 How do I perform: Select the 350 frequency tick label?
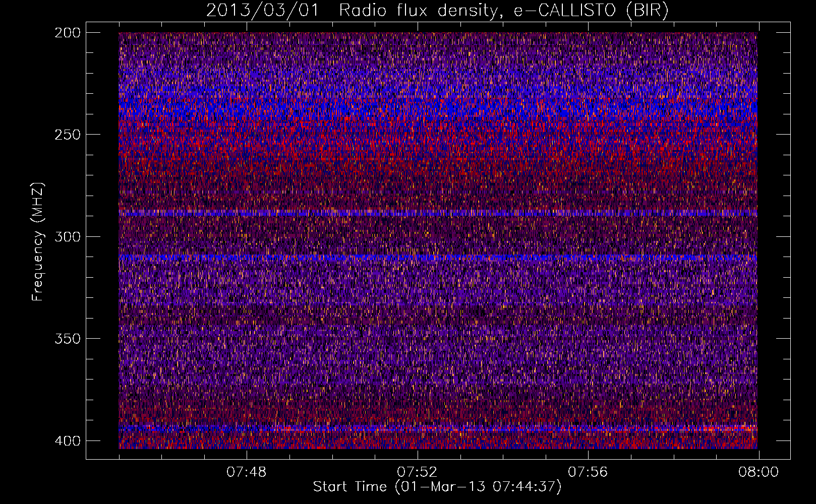pos(67,338)
